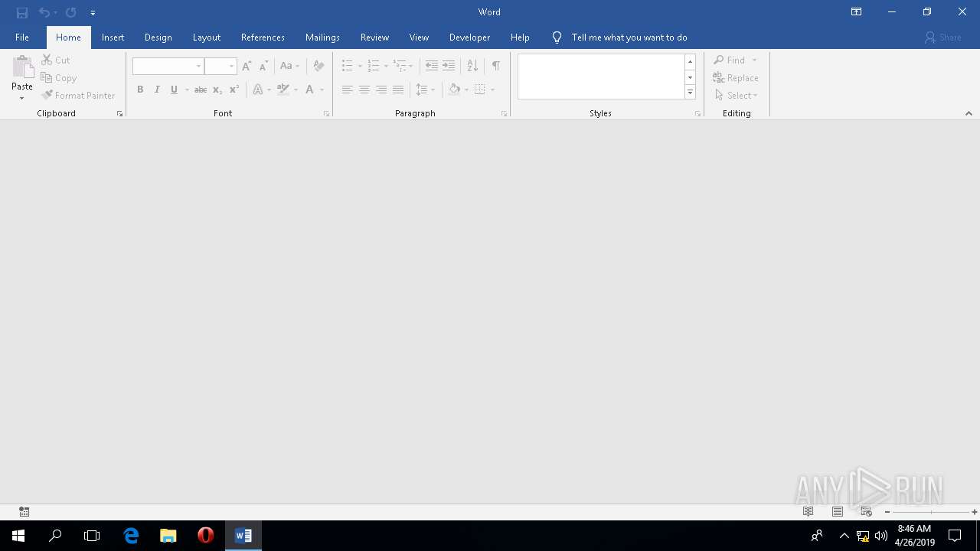Image resolution: width=980 pixels, height=551 pixels.
Task: Click the font name box
Action: 168,66
